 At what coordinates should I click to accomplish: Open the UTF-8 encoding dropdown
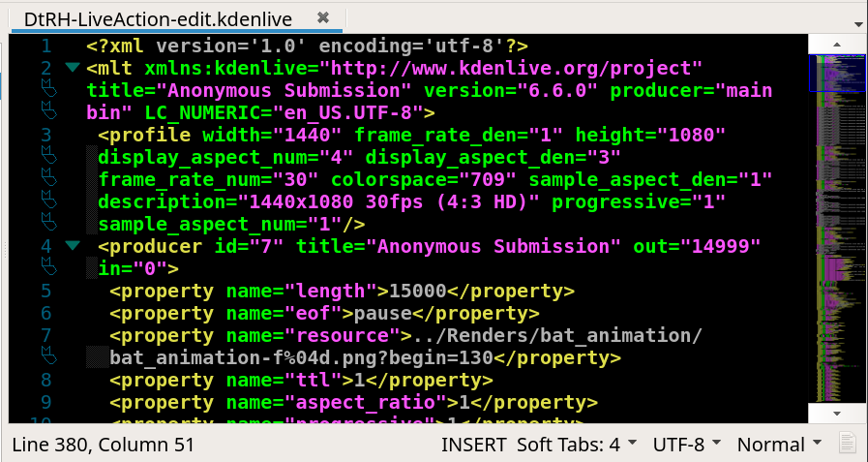point(686,445)
